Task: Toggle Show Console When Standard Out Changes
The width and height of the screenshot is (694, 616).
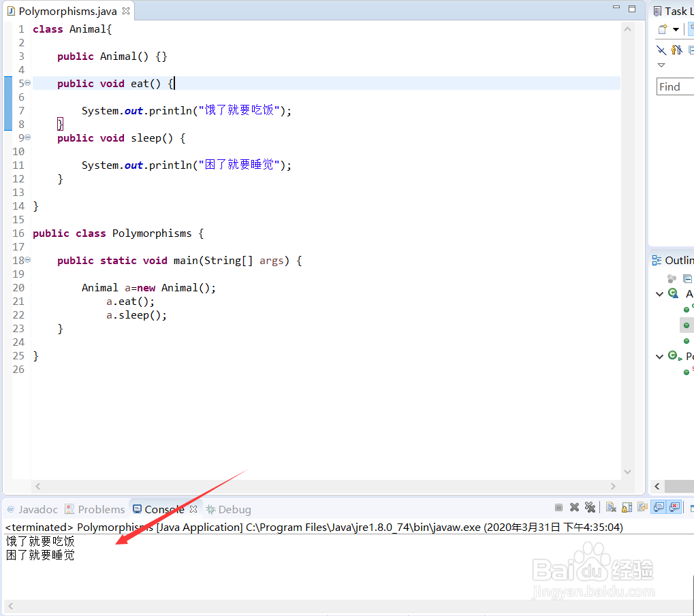Action: (x=659, y=508)
